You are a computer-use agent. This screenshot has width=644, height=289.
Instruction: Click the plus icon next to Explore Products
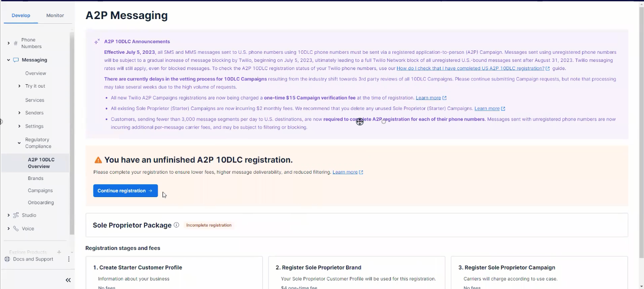pyautogui.click(x=59, y=251)
